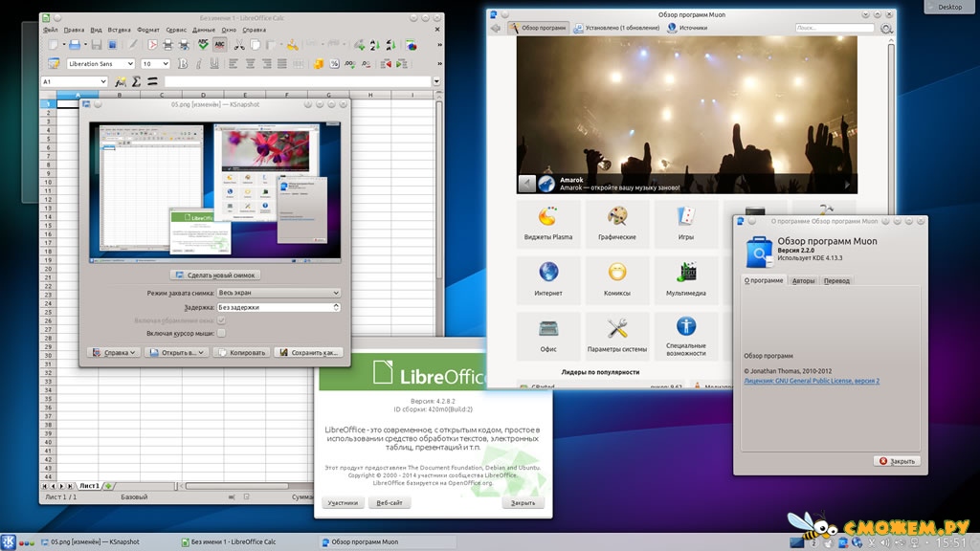The image size is (980, 551).
Task: Click the Decrease Indent icon in Calc
Action: click(387, 64)
